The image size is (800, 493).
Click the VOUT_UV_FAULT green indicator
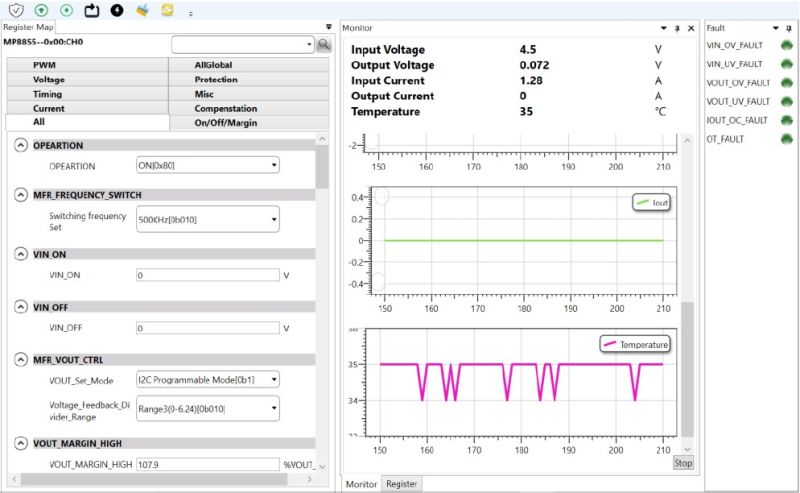[x=787, y=102]
